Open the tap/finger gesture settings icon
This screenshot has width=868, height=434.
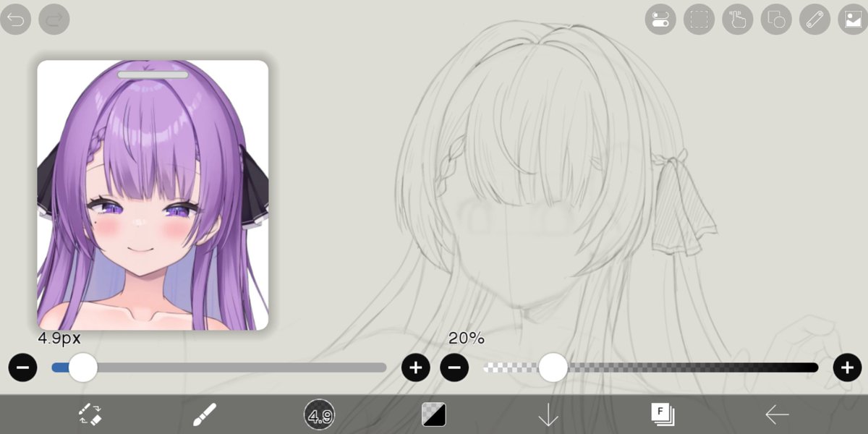click(738, 20)
